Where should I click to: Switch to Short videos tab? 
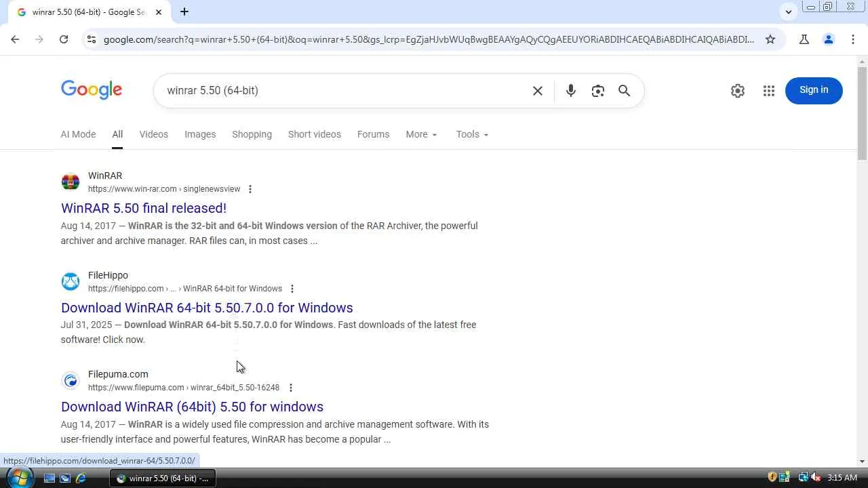315,134
